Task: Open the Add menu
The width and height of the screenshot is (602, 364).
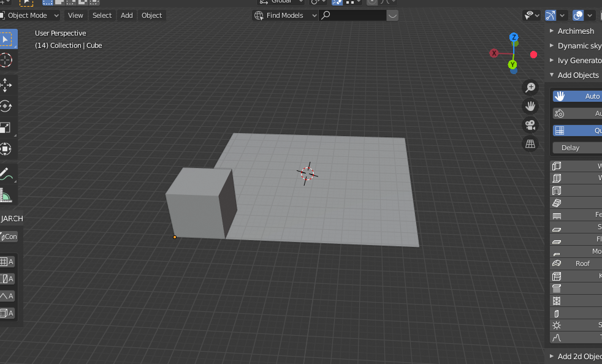Action: point(127,15)
